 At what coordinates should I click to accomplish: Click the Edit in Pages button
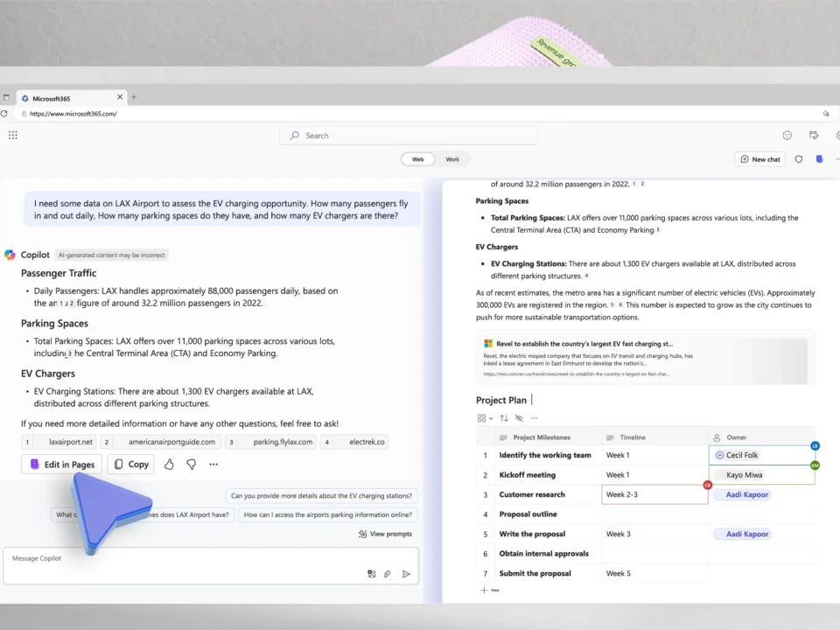click(x=62, y=465)
